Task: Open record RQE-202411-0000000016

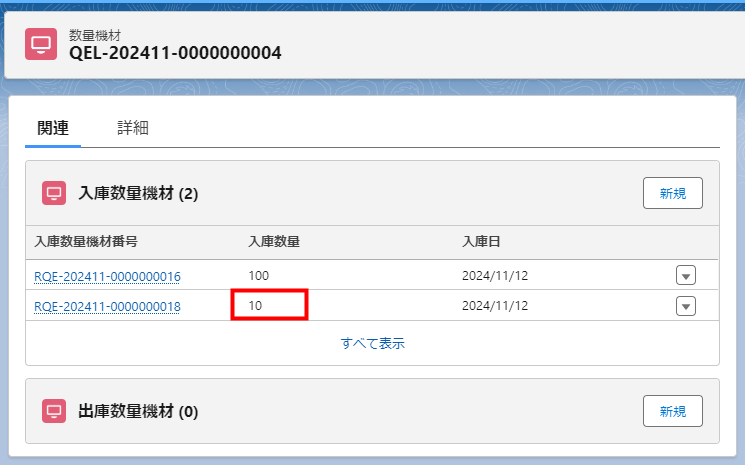Action: (107, 276)
